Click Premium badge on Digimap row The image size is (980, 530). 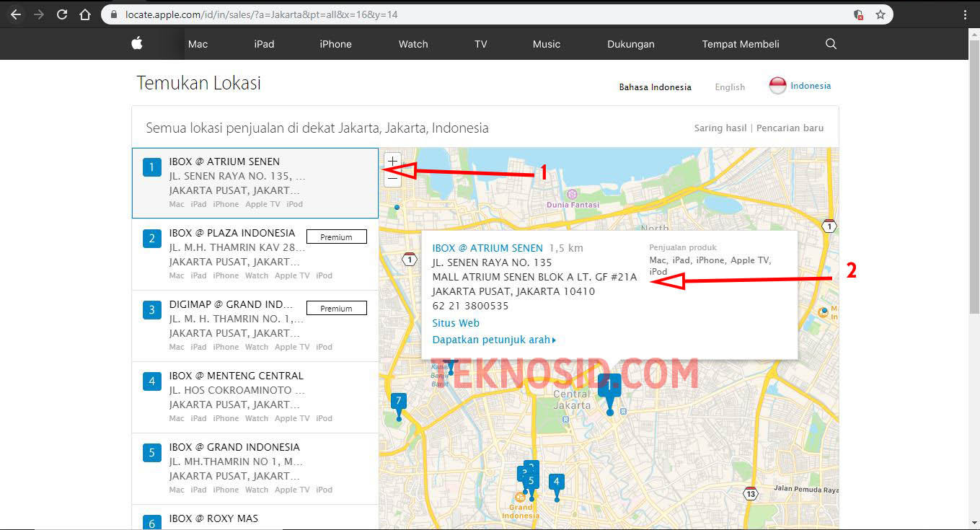pyautogui.click(x=337, y=308)
